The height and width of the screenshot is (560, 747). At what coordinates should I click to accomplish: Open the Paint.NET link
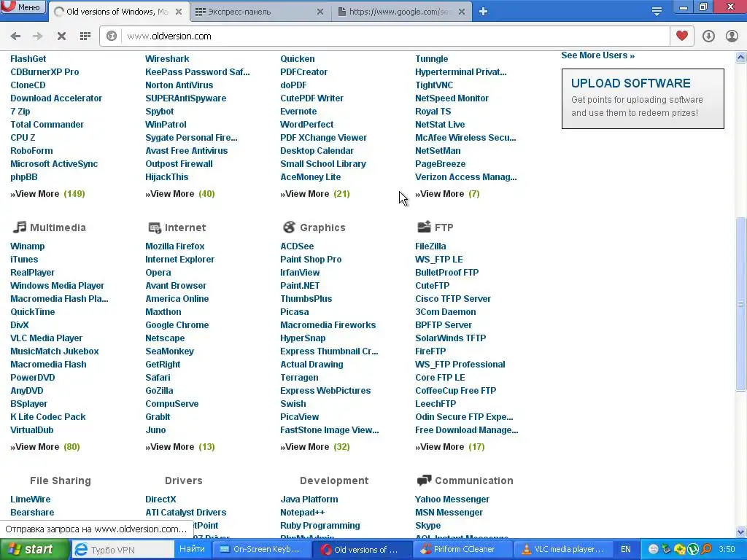coord(300,286)
